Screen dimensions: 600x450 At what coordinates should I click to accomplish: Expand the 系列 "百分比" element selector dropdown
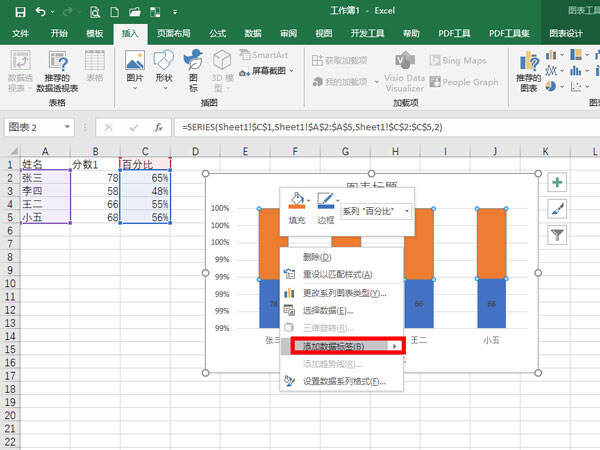pyautogui.click(x=407, y=211)
